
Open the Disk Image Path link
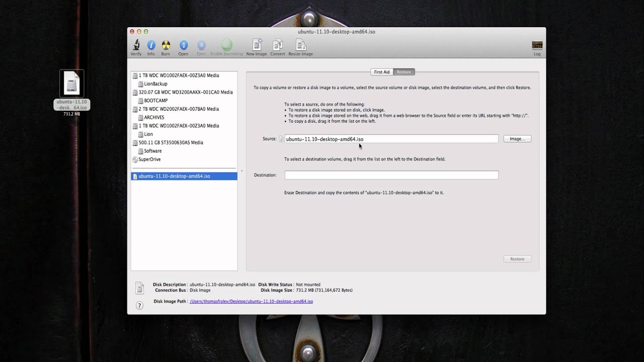(x=252, y=302)
